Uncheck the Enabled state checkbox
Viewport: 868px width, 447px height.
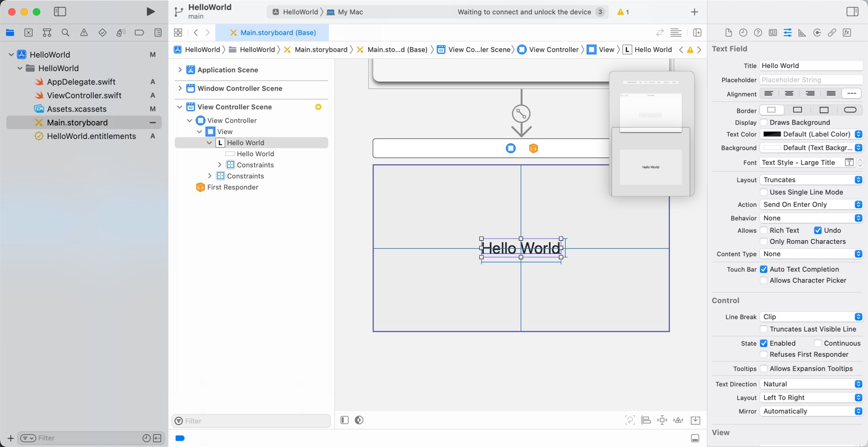tap(764, 343)
